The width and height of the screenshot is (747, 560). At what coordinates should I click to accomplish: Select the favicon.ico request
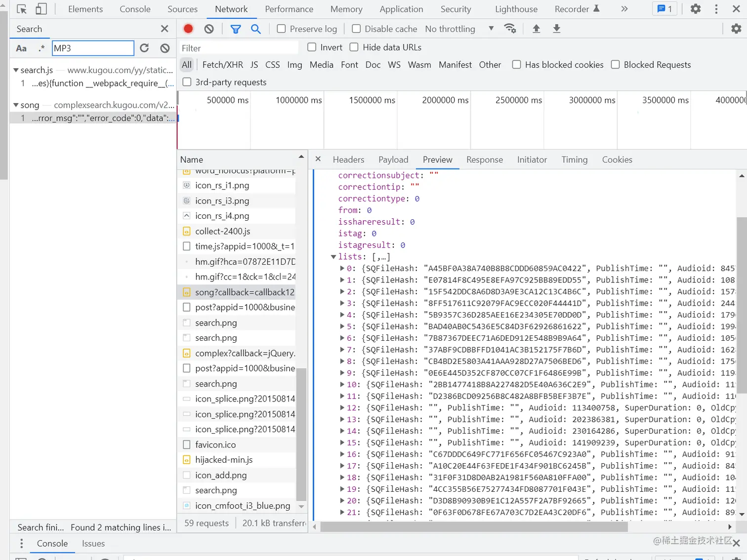(215, 444)
